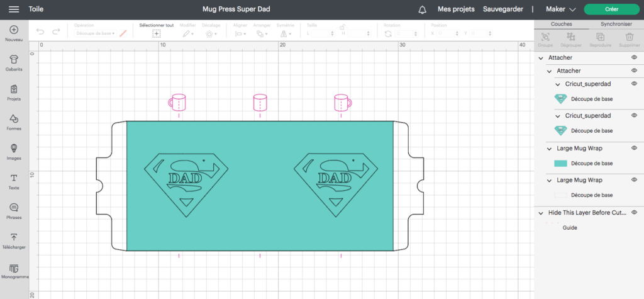
Task: Open the Monogramme tool
Action: pyautogui.click(x=14, y=272)
